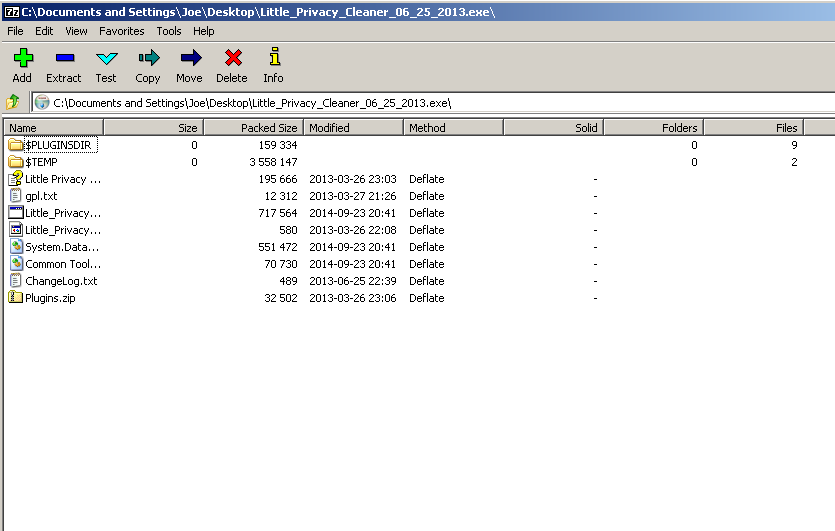Image resolution: width=835 pixels, height=531 pixels.
Task: Sort by the Modified column header
Action: coord(354,128)
